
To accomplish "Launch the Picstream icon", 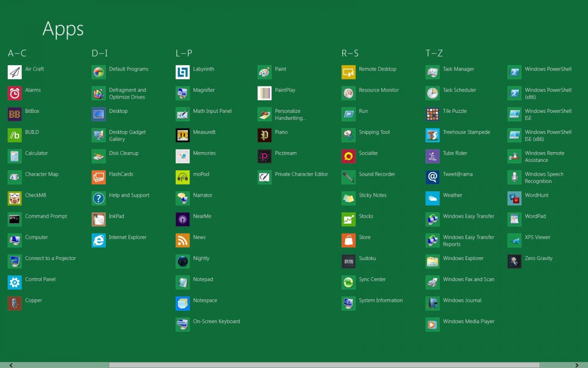I will click(x=265, y=157).
